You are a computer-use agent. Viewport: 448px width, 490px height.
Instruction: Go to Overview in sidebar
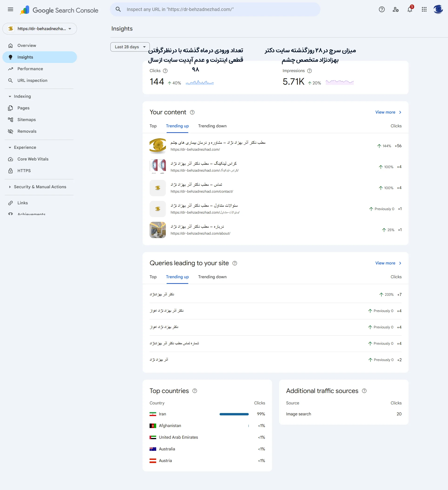pyautogui.click(x=40, y=46)
